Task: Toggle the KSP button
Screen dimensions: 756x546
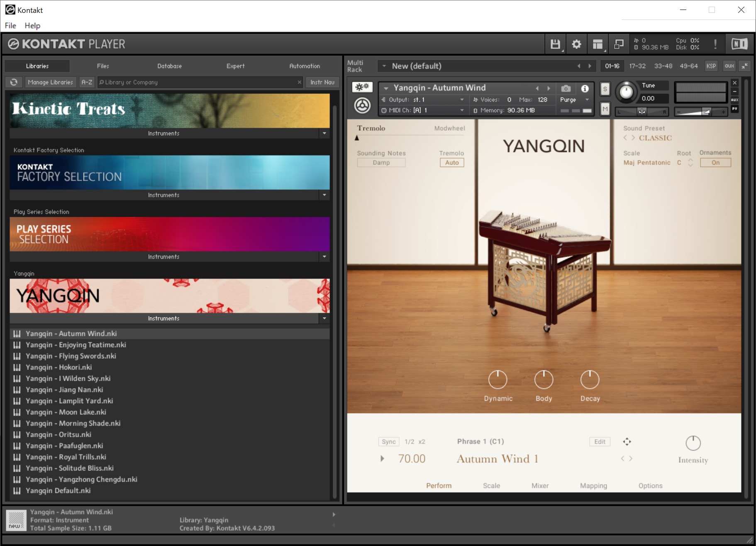Action: (711, 66)
